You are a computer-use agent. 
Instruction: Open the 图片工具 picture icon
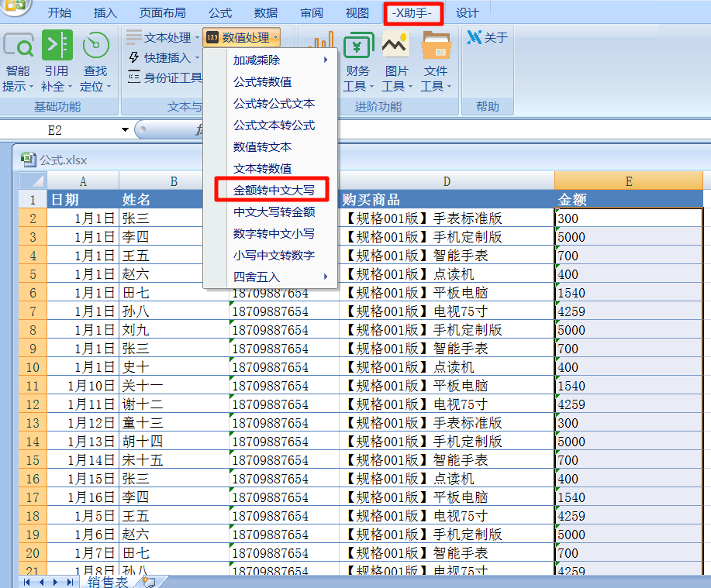click(x=396, y=44)
